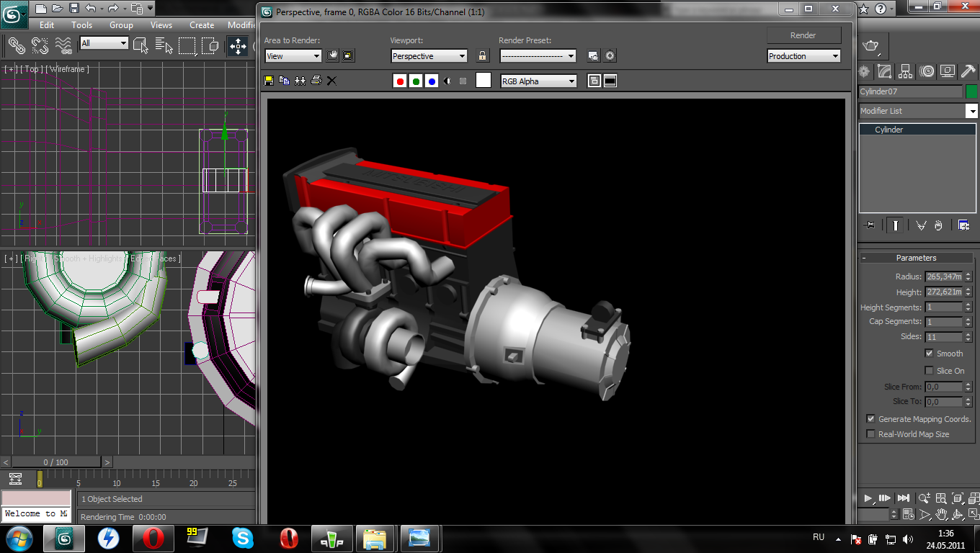
Task: Uncheck the Smooth checkbox
Action: (x=929, y=354)
